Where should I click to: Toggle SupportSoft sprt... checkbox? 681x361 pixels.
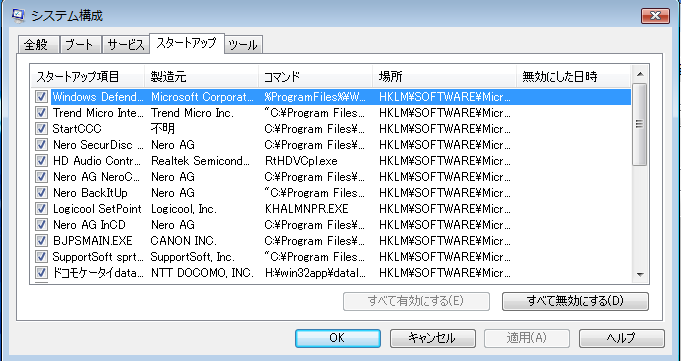41,257
